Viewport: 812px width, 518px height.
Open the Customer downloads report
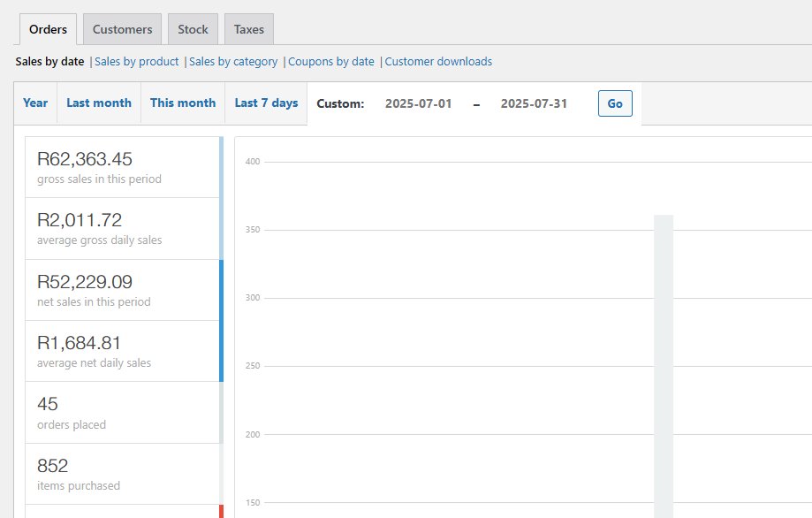coord(438,62)
